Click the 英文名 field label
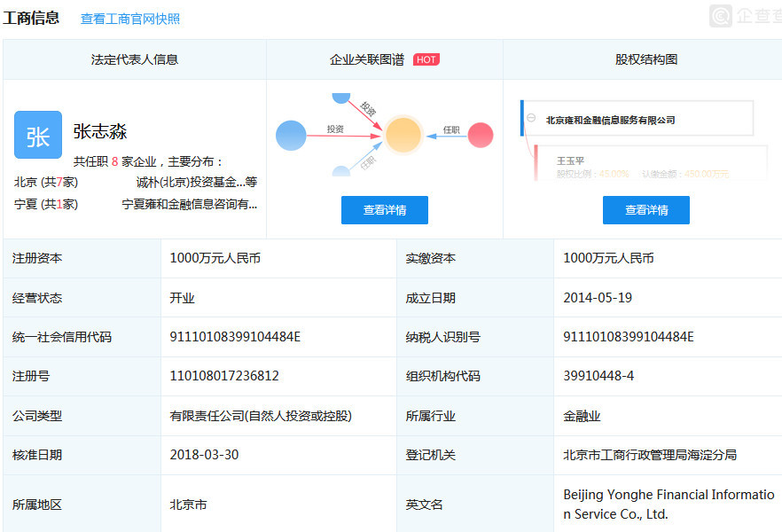 coord(424,505)
